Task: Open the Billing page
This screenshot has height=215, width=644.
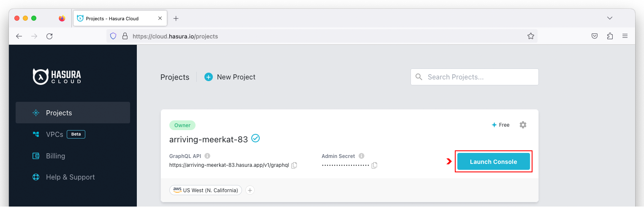Action: pos(55,156)
